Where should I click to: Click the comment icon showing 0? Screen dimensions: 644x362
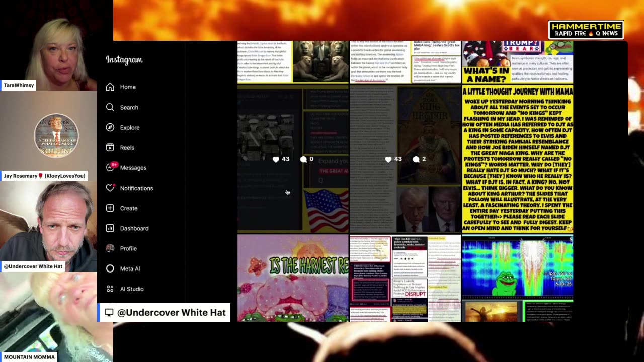(303, 159)
